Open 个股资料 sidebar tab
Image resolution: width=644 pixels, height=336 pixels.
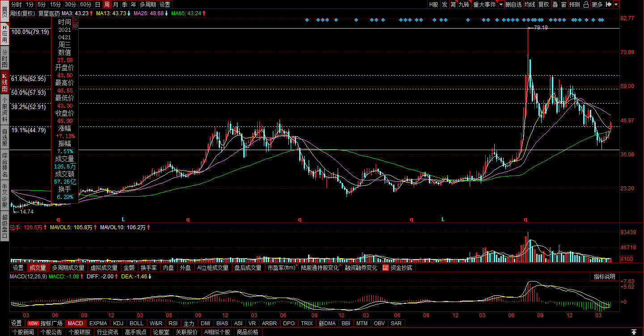point(4,110)
